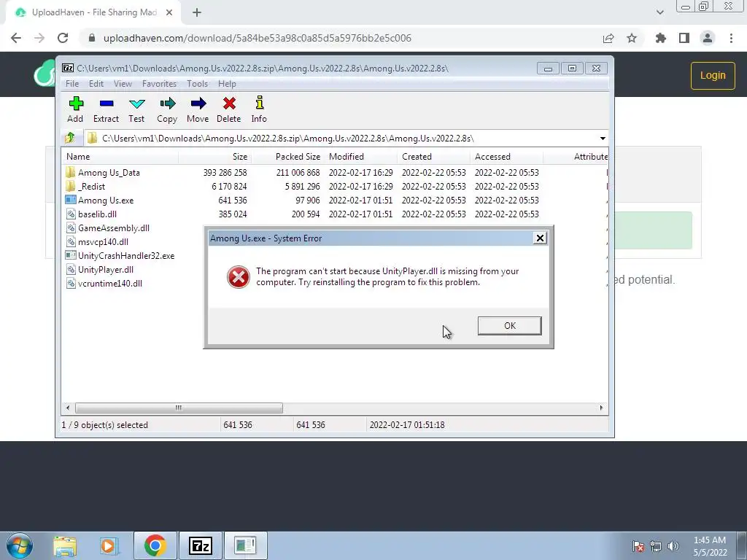Sort by Packed Size column header
Viewport: 747px width, 560px height.
click(x=287, y=157)
